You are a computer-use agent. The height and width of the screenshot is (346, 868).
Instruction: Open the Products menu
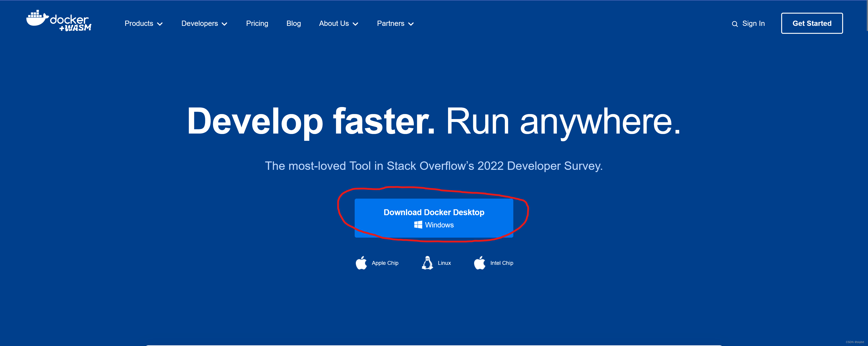[x=143, y=24]
